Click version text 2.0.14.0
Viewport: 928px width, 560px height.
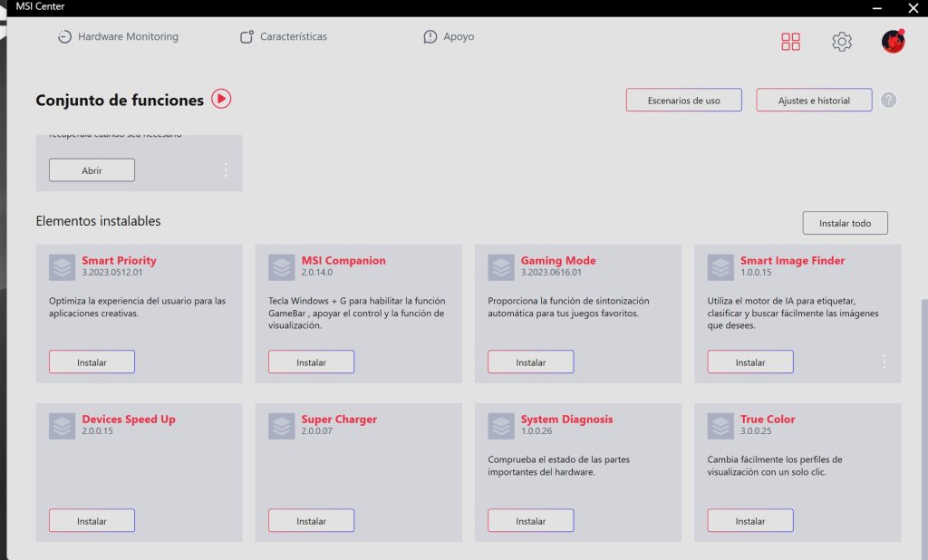point(316,273)
